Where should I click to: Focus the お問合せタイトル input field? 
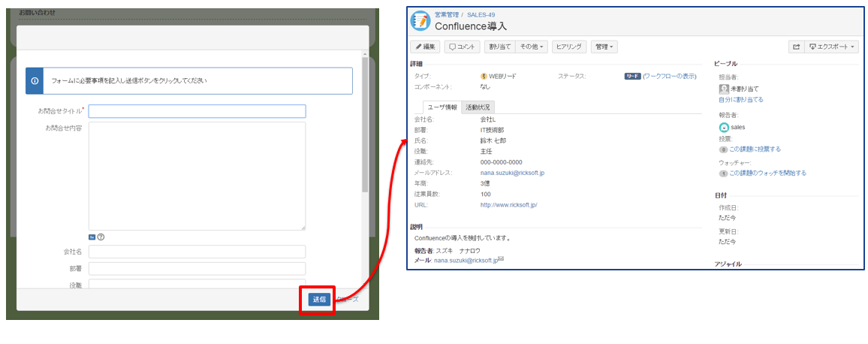tap(197, 111)
